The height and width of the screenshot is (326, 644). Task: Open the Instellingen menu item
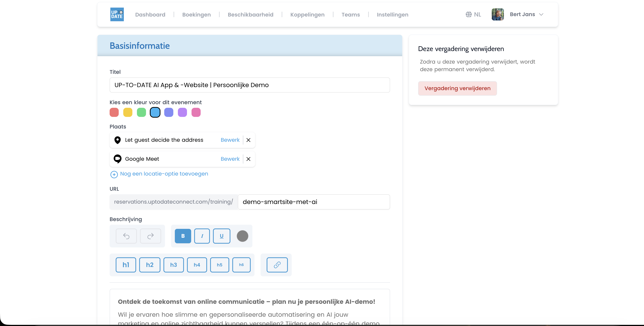393,14
